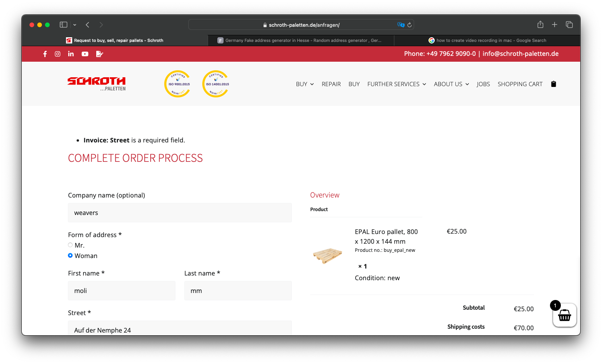The image size is (602, 364).
Task: Click the Street input field
Action: 180,328
